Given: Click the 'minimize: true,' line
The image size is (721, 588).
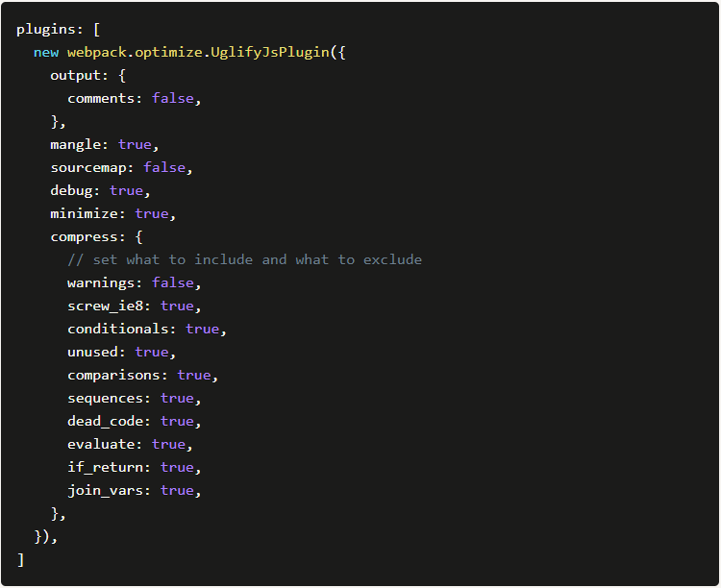Looking at the screenshot, I should pyautogui.click(x=113, y=214).
